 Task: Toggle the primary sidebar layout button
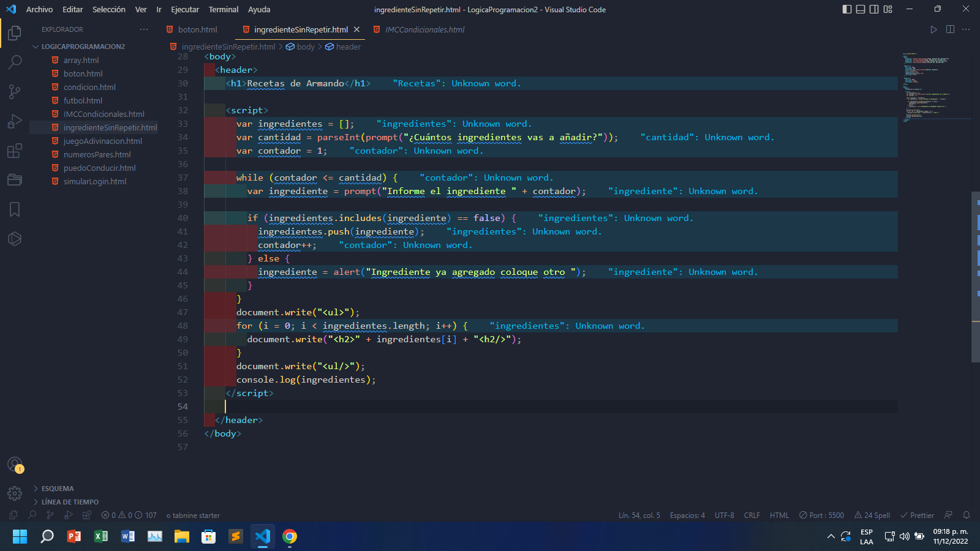point(847,9)
